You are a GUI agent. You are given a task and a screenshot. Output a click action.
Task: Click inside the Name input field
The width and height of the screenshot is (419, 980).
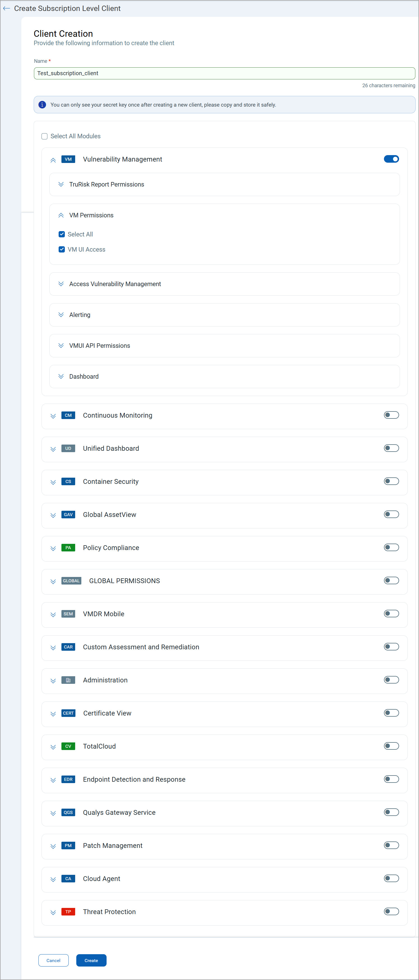coord(225,73)
